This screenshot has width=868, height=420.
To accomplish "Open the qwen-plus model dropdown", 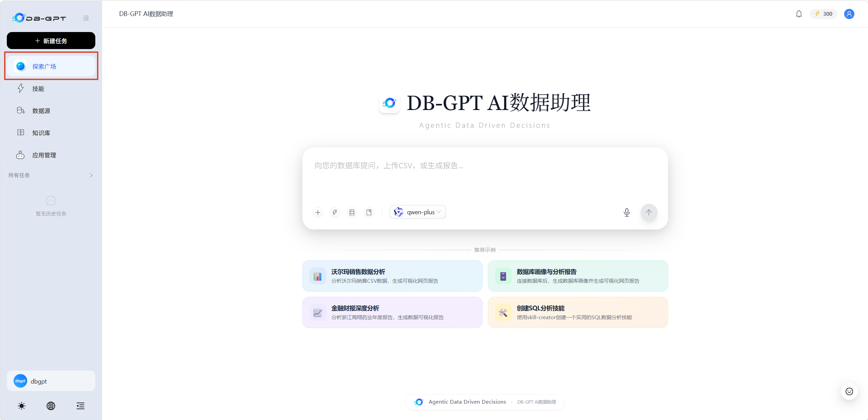I will click(x=418, y=212).
